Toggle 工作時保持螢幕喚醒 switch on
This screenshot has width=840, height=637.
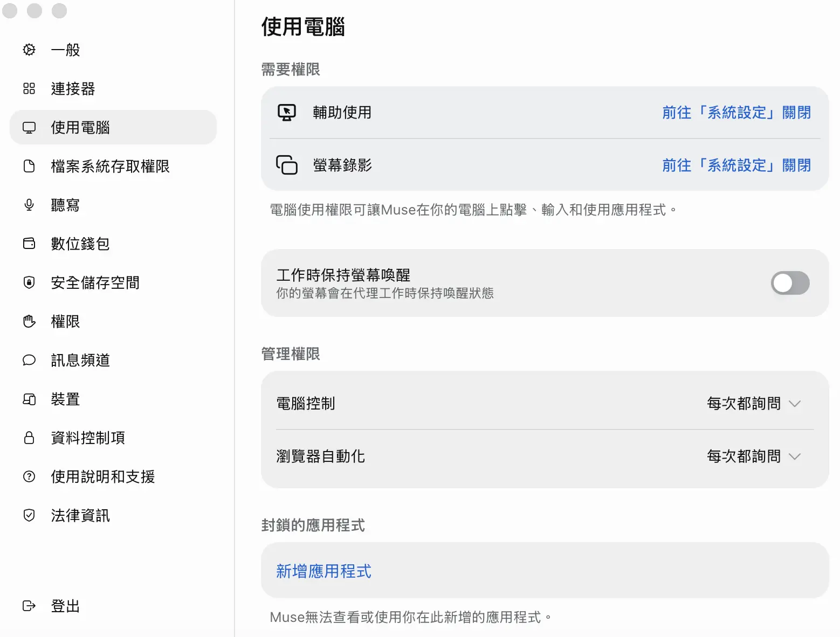(x=790, y=283)
